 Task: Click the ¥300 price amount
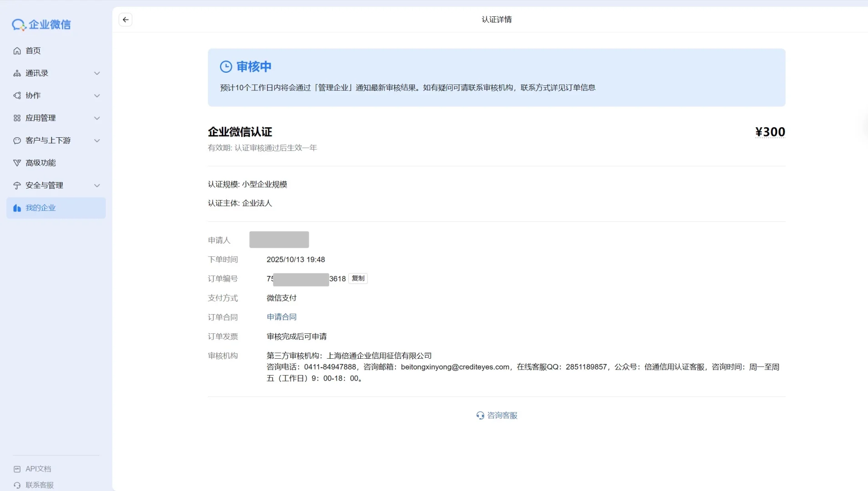coord(770,132)
